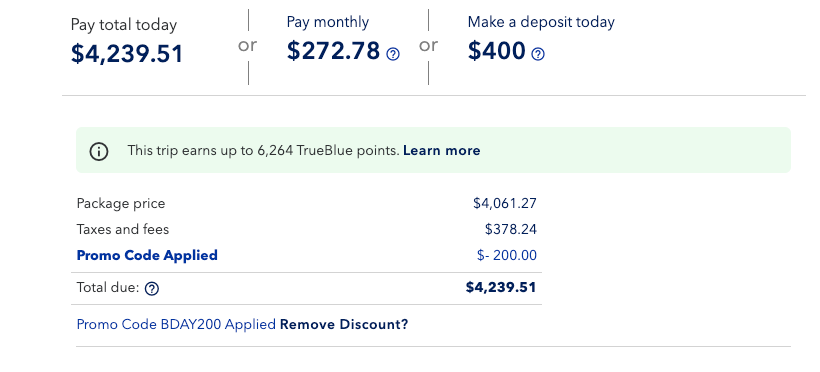The image size is (820, 372).
Task: Click the info icon in TrueBlue banner
Action: pyautogui.click(x=99, y=151)
